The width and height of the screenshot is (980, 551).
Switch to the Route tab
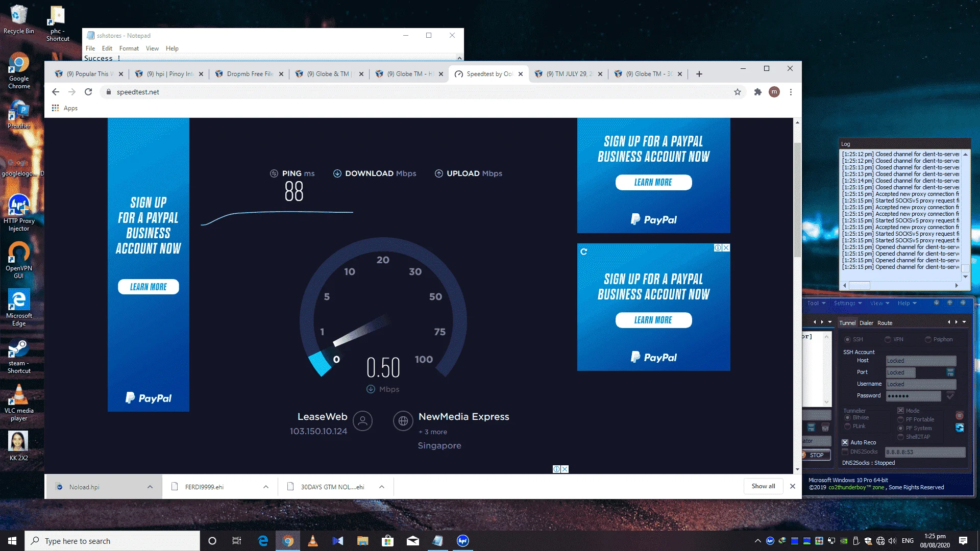pos(885,323)
